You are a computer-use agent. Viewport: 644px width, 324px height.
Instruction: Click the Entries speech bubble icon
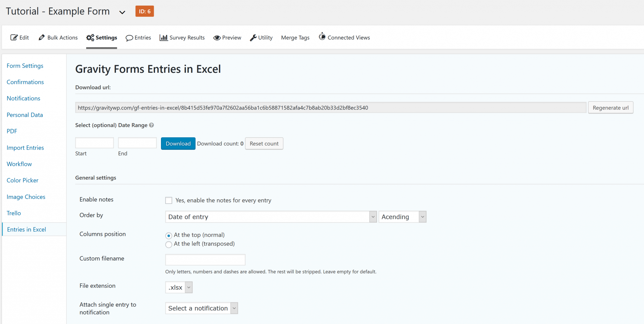(129, 38)
